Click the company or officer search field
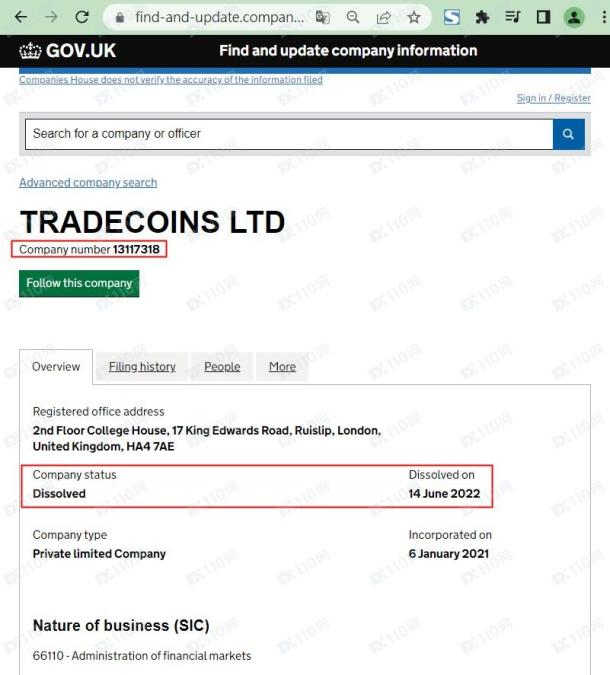The width and height of the screenshot is (610, 675). point(289,134)
